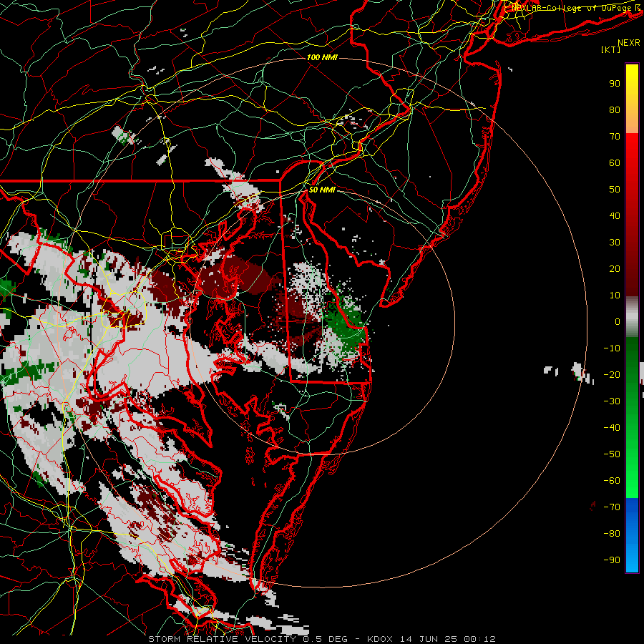Click the 90 value on the velocity scale
The width and height of the screenshot is (644, 644).
pos(615,84)
